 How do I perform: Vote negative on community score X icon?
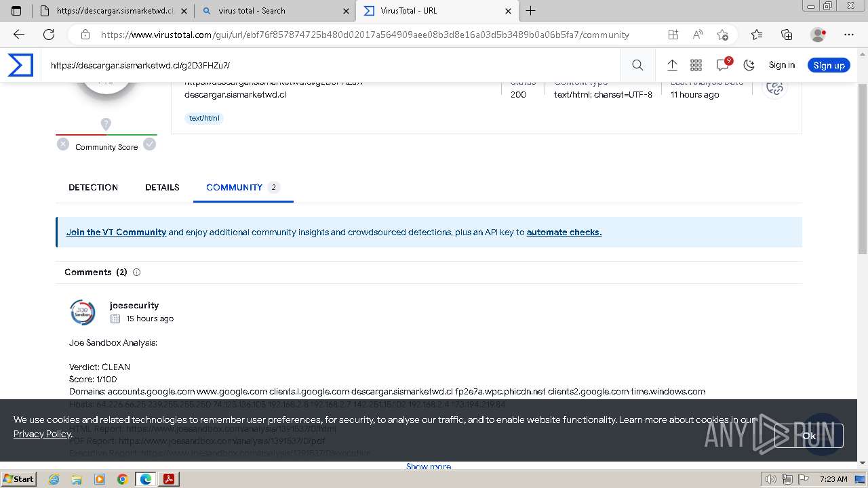pyautogui.click(x=63, y=144)
